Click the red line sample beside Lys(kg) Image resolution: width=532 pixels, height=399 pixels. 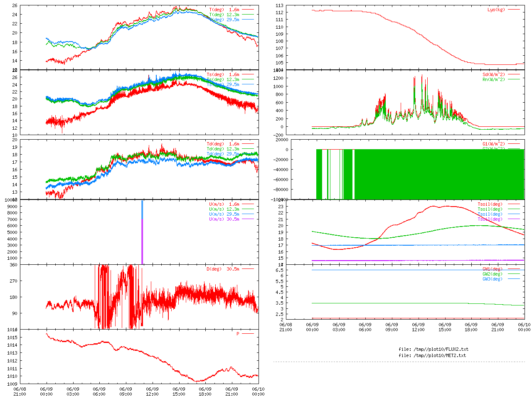pos(514,10)
